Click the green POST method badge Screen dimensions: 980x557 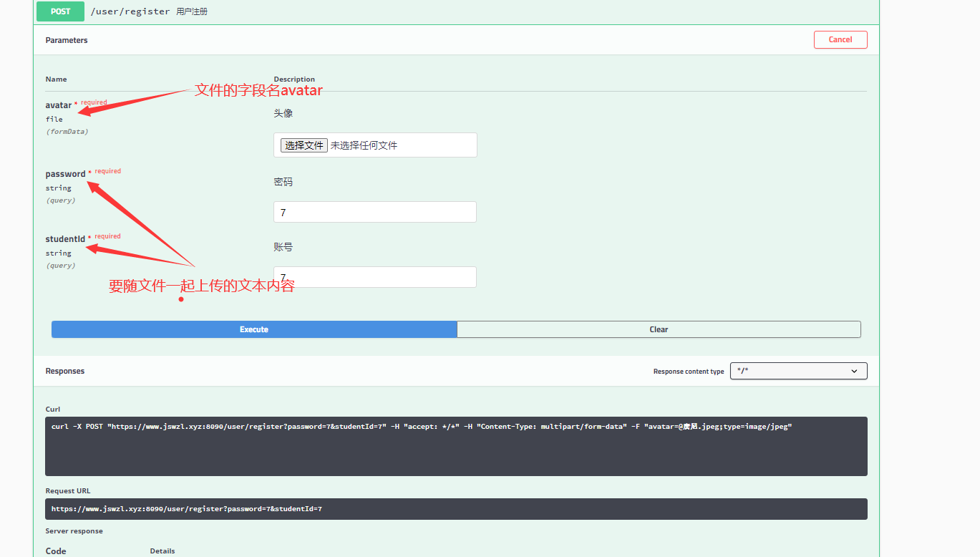point(61,11)
